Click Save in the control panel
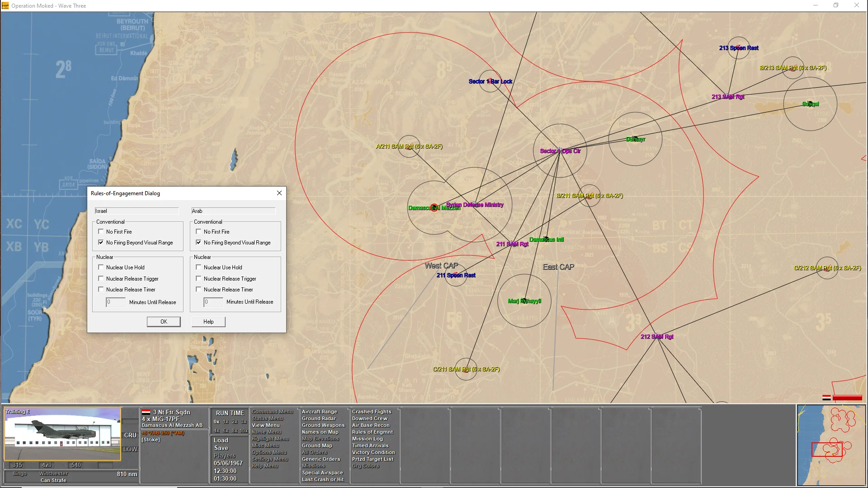868x488 pixels. click(x=221, y=448)
